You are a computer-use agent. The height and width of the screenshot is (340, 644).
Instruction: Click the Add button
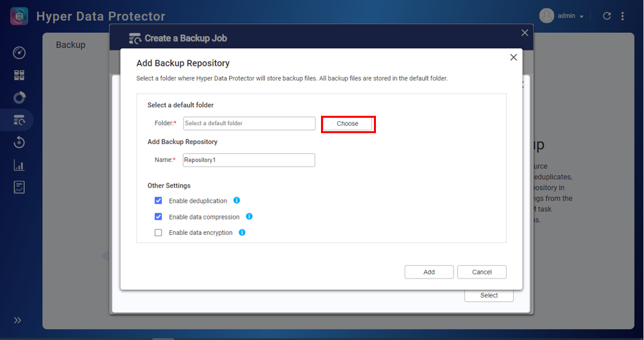tap(429, 272)
